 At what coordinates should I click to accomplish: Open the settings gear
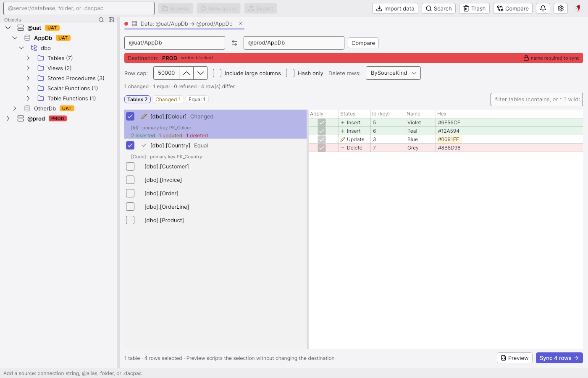[561, 8]
